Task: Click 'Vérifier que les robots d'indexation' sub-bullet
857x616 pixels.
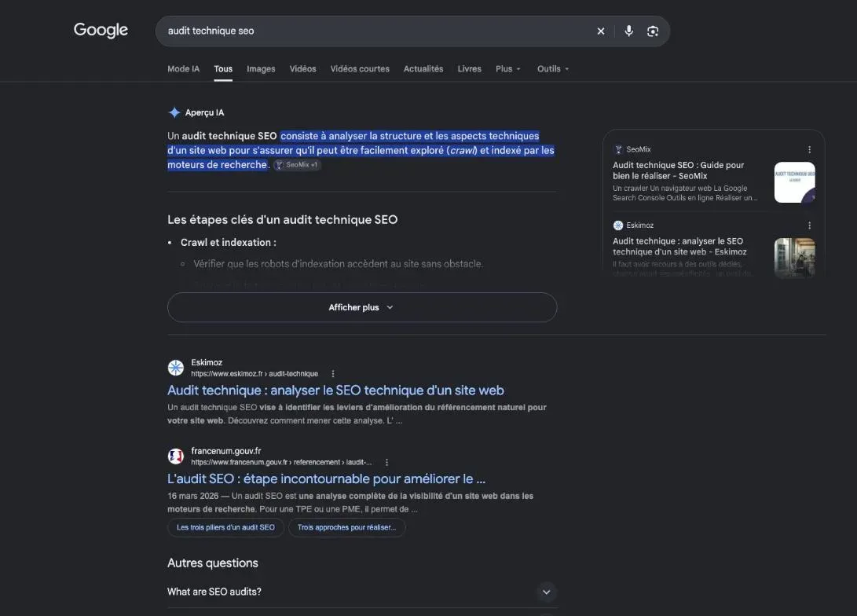Action: click(338, 264)
